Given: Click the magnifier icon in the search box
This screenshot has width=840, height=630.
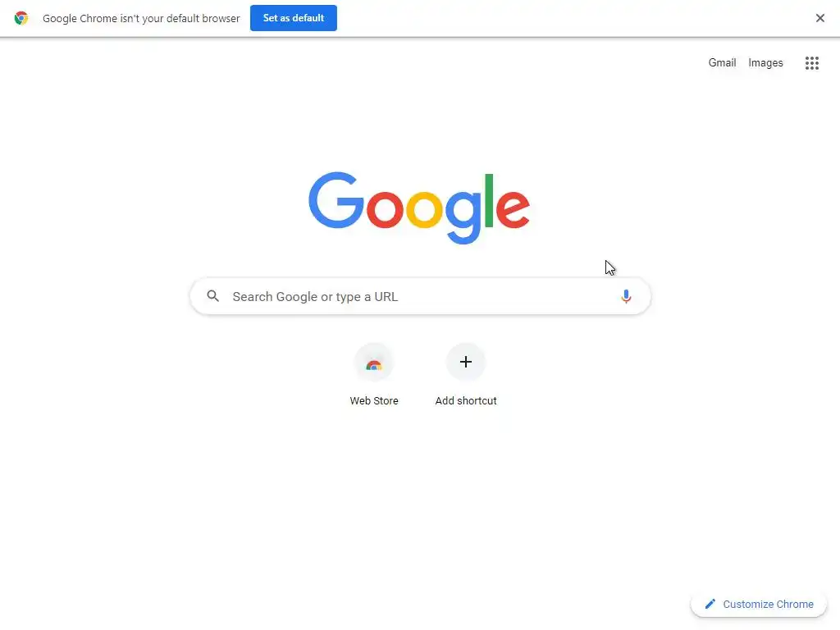Looking at the screenshot, I should (x=212, y=295).
